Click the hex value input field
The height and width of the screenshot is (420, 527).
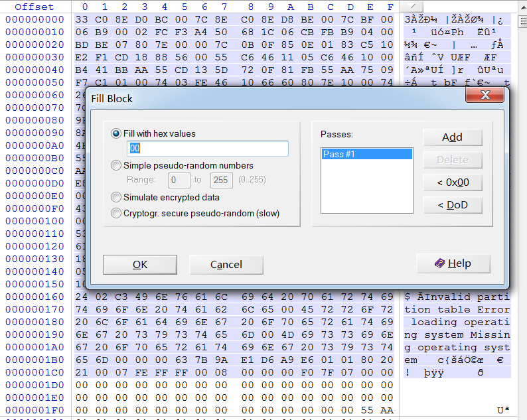click(x=208, y=149)
